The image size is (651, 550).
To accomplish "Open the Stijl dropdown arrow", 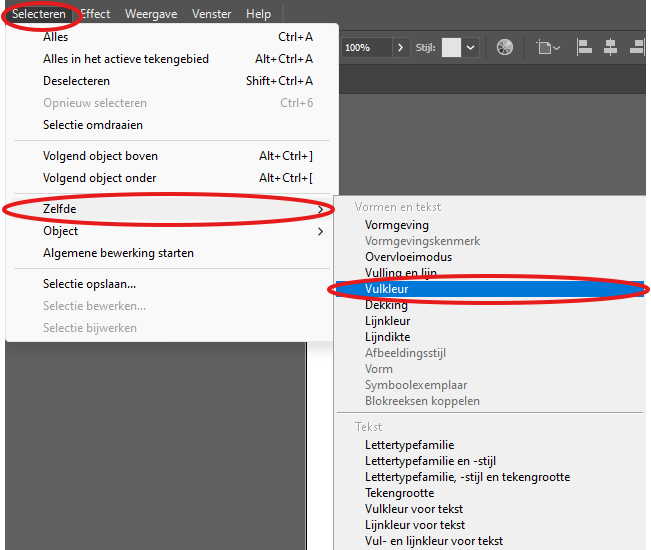I will coord(470,47).
